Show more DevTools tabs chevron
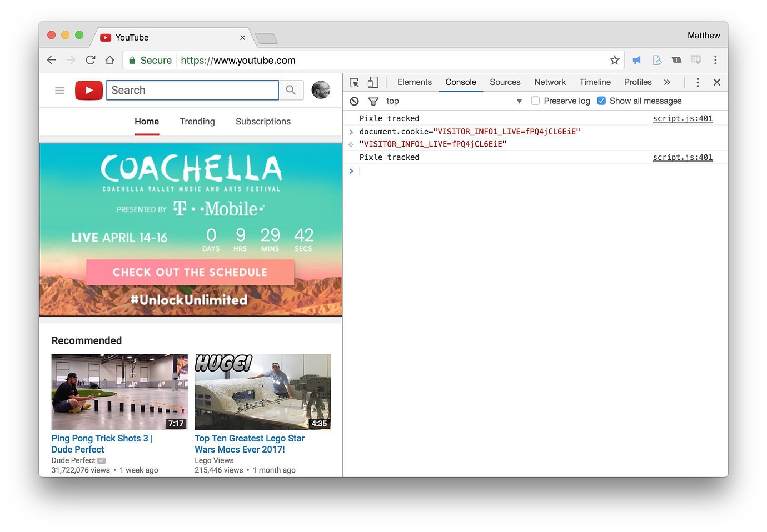This screenshot has width=767, height=532. click(667, 82)
